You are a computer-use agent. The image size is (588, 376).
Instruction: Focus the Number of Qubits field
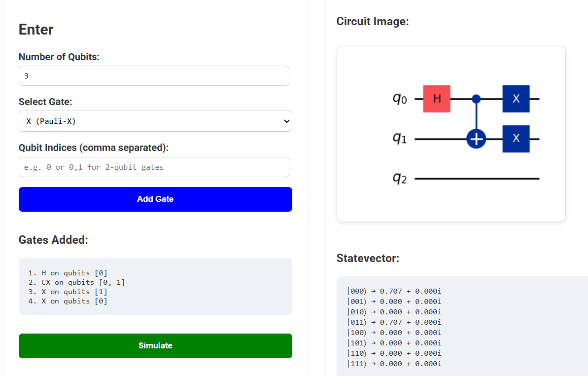point(154,76)
